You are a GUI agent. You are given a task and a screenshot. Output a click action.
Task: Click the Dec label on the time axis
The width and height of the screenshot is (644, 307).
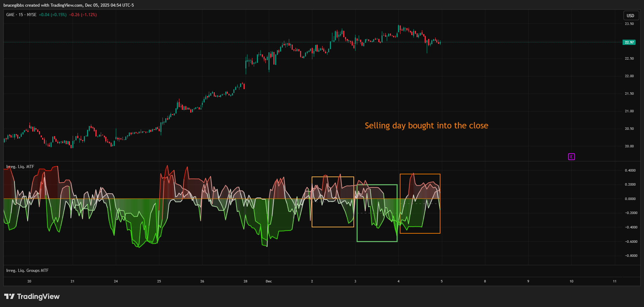269,281
